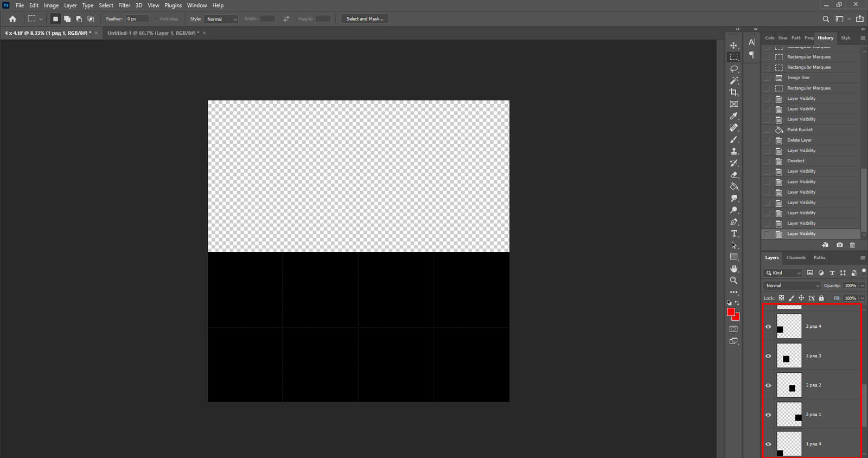This screenshot has width=868, height=458.
Task: Select the Zoom tool
Action: point(733,281)
